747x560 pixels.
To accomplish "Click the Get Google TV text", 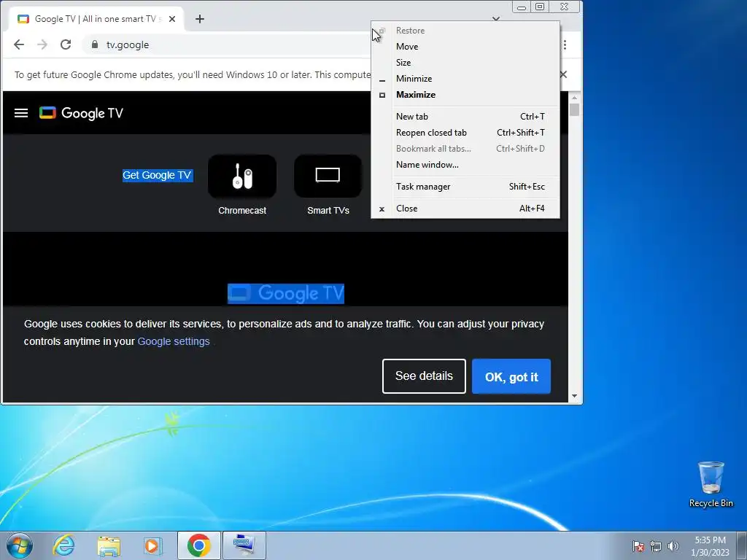I will tap(158, 175).
